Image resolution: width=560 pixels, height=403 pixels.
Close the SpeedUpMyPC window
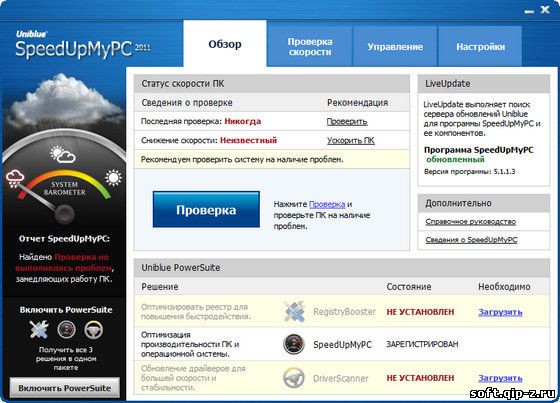click(545, 10)
